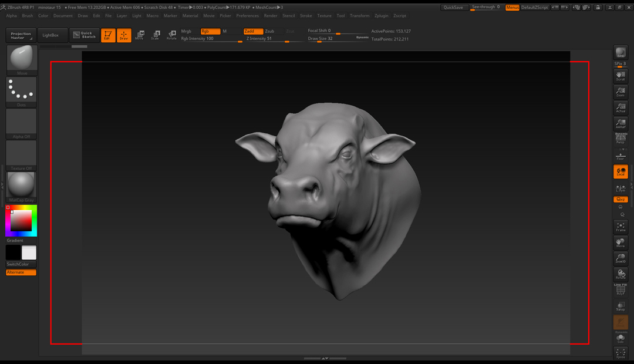Image resolution: width=634 pixels, height=364 pixels.
Task: Toggle L.Sym local symmetry
Action: 620,188
